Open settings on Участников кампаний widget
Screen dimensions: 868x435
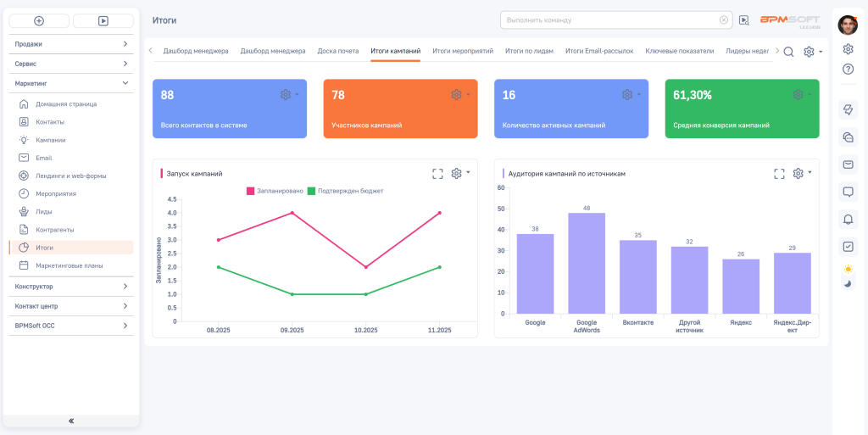pyautogui.click(x=460, y=95)
